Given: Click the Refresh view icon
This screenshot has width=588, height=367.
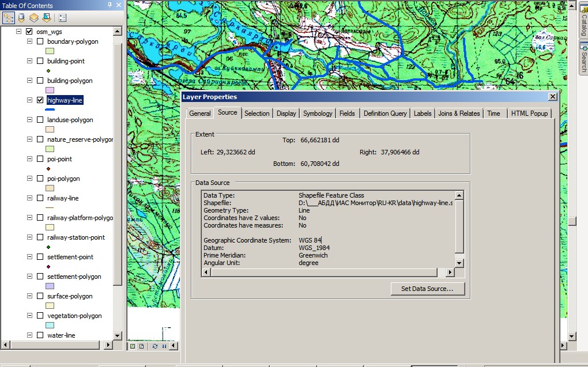Looking at the screenshot, I should (x=154, y=346).
